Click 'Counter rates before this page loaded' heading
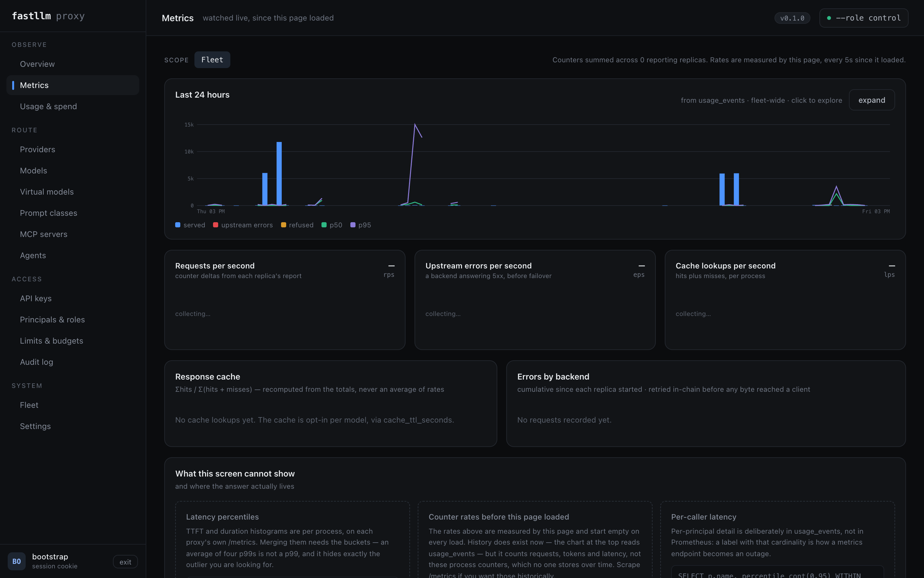 point(499,517)
